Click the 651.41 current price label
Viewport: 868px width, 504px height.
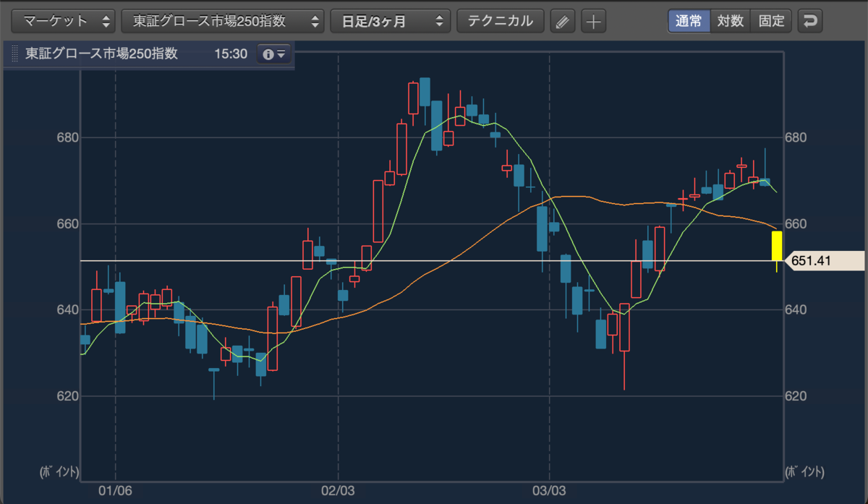(824, 260)
